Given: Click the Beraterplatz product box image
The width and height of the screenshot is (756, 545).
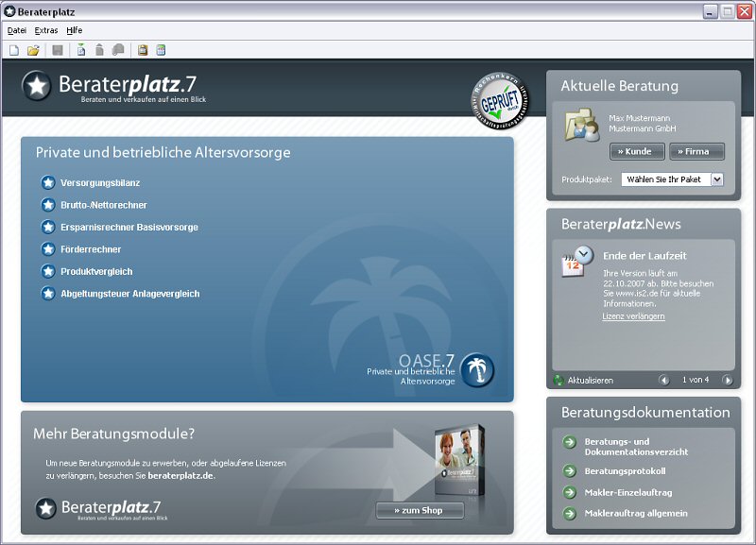Looking at the screenshot, I should (x=460, y=461).
